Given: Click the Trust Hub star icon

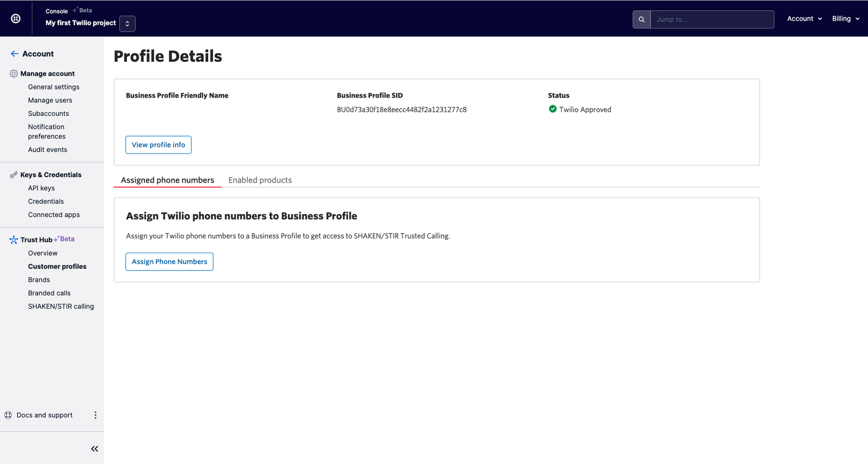Looking at the screenshot, I should point(14,240).
